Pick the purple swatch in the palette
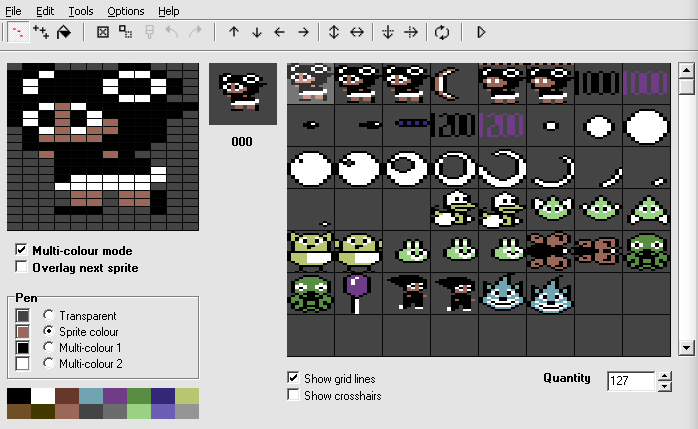 (x=115, y=396)
